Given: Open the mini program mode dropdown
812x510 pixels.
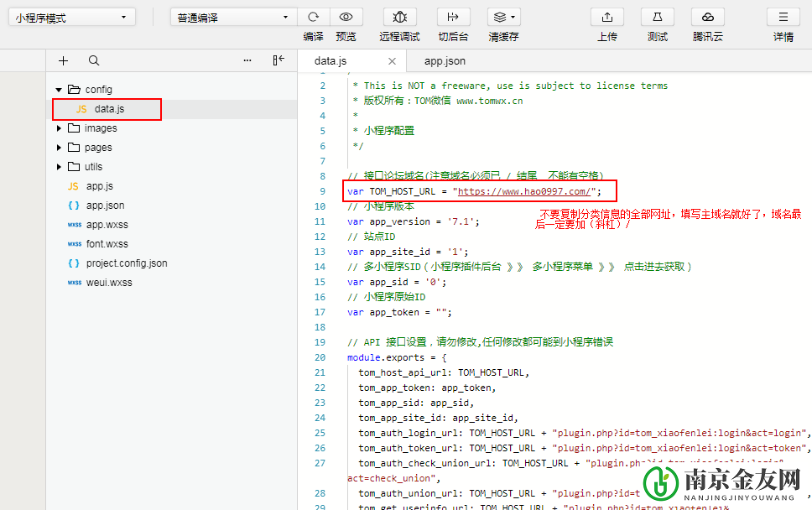Looking at the screenshot, I should click(72, 18).
